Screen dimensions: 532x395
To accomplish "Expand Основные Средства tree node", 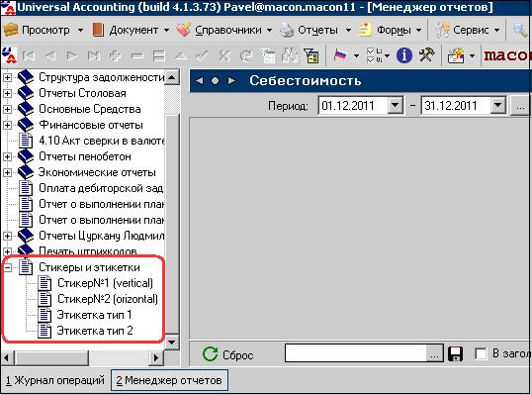I will click(7, 109).
